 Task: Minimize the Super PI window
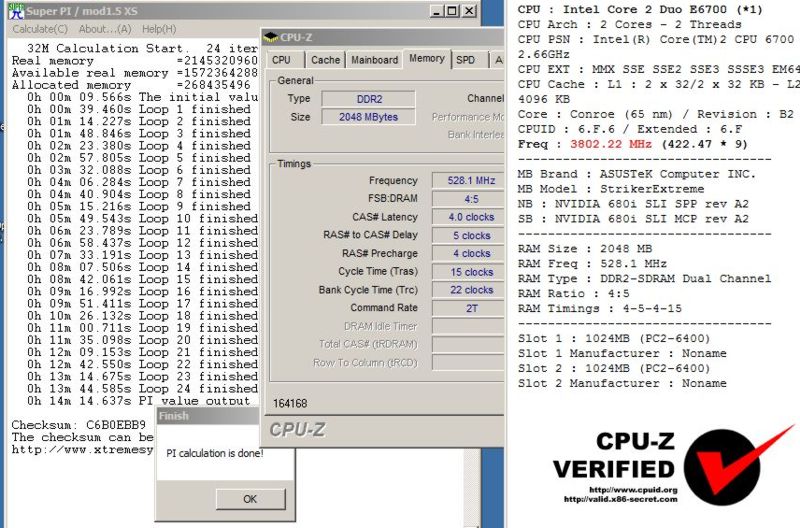point(435,11)
